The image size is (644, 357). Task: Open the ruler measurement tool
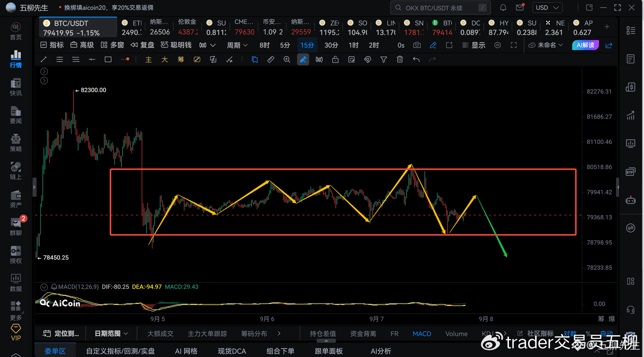(271, 59)
